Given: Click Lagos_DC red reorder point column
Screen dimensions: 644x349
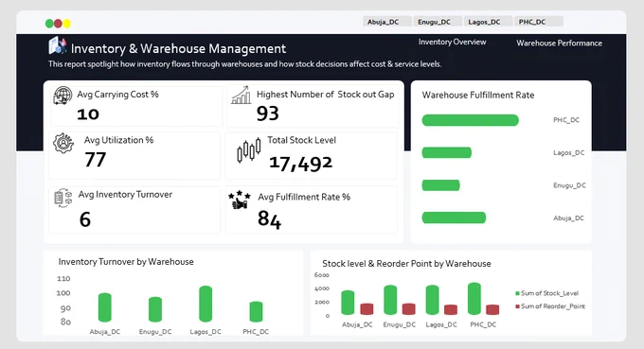Looking at the screenshot, I should tap(451, 309).
